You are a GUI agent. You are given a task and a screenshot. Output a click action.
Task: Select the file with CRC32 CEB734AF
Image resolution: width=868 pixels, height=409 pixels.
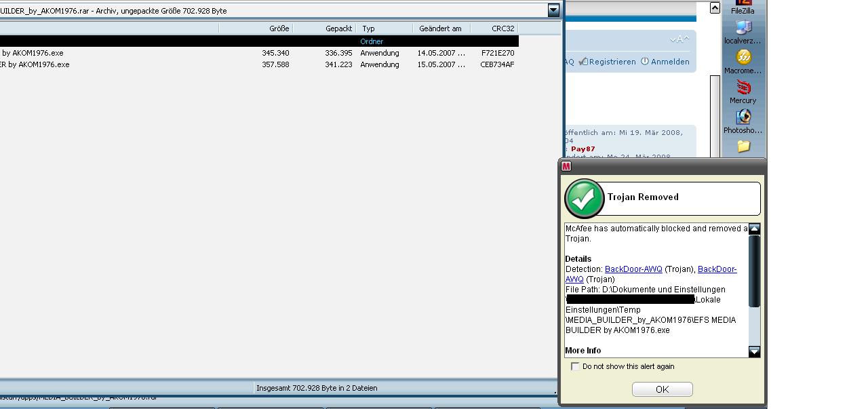coord(259,64)
